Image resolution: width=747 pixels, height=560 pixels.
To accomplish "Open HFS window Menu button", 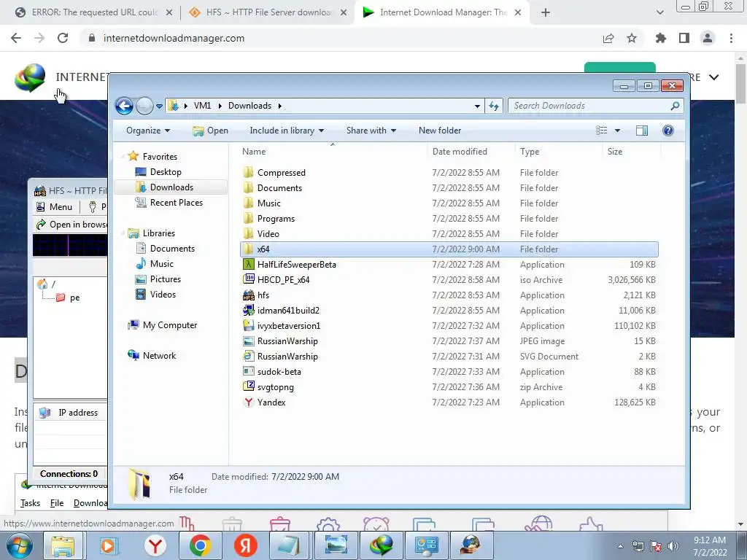I will (x=54, y=206).
